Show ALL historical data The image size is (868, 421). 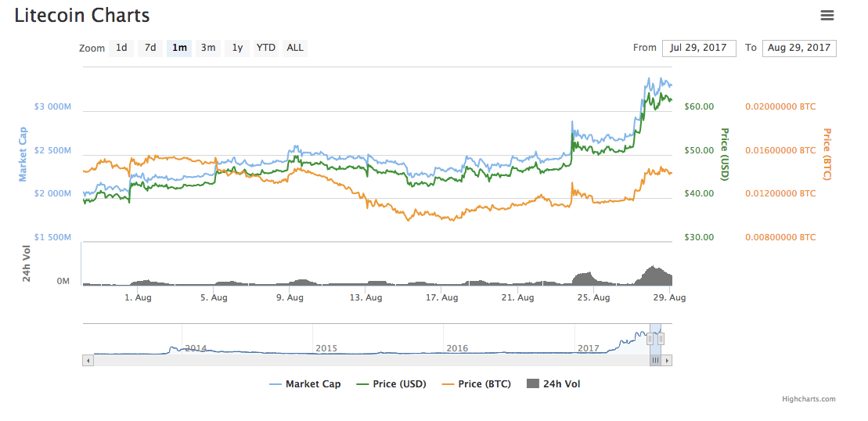click(x=295, y=48)
